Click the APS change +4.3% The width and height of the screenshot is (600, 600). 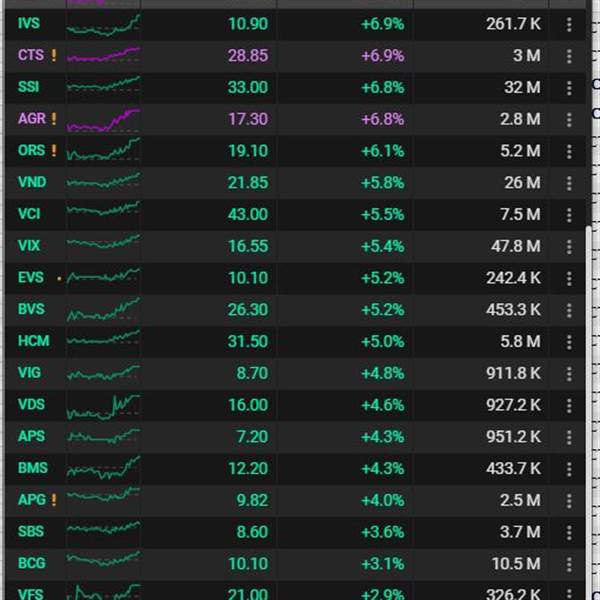pyautogui.click(x=383, y=437)
